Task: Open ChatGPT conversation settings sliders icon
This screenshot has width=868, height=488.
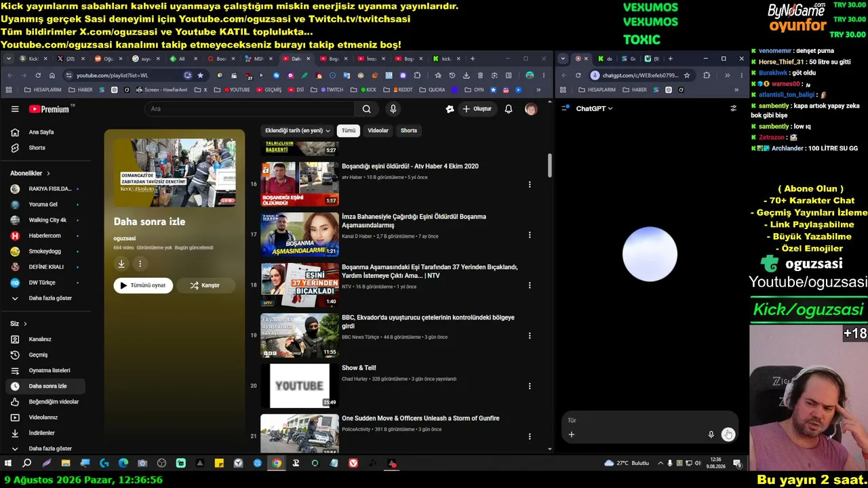Action: [733, 108]
